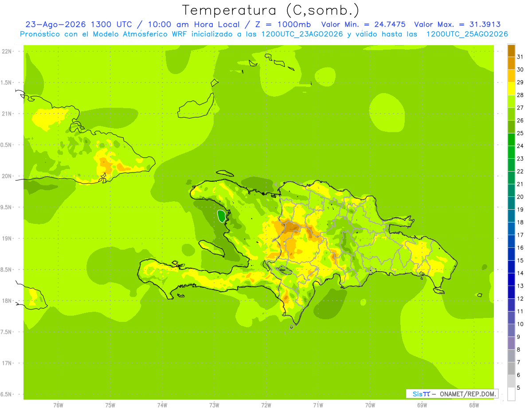Image resolution: width=532 pixels, height=411 pixels.
Task: Click the '70W' longitude label
Action: [370, 406]
